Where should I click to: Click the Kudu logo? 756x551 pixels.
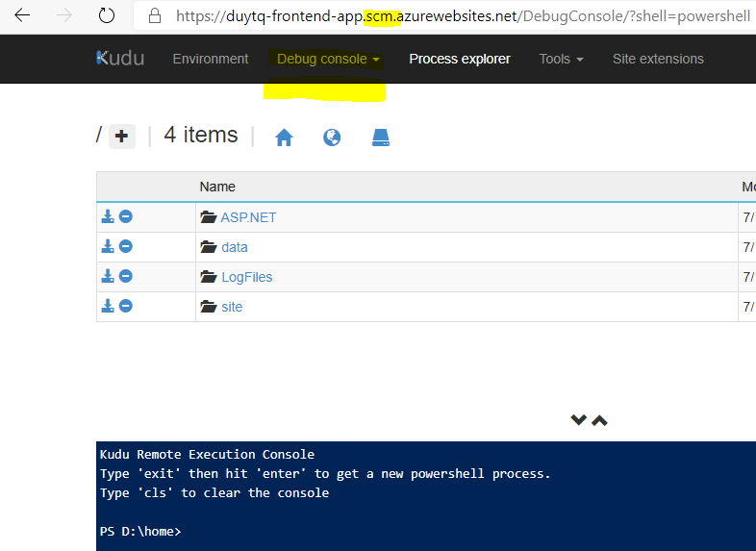120,59
